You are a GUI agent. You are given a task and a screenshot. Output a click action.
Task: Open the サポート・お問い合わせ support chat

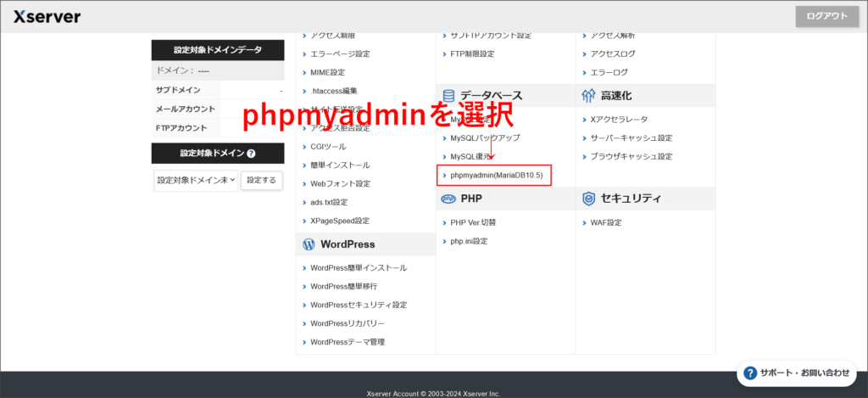798,373
